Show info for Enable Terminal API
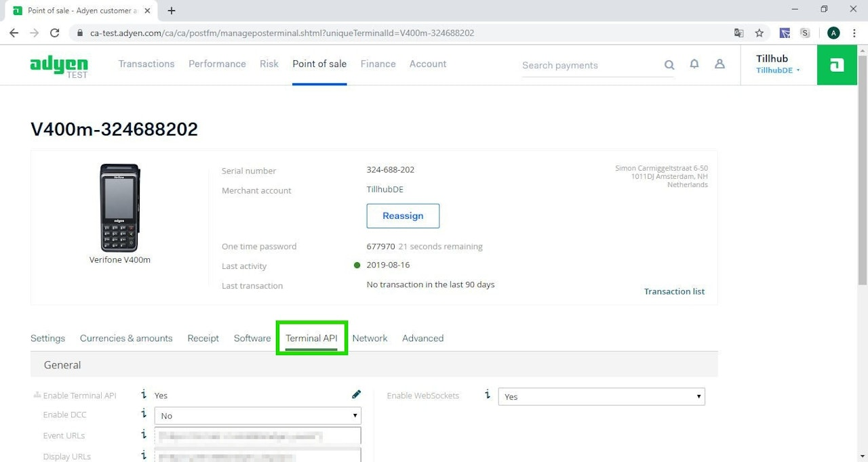Viewport: 868px width, 462px height. pos(144,394)
